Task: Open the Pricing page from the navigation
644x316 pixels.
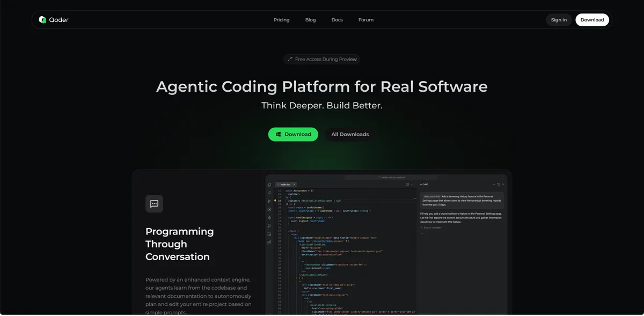Action: (281, 20)
